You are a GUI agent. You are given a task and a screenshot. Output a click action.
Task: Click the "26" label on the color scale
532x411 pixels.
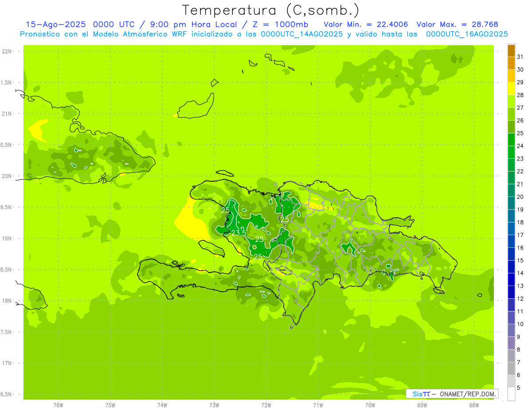click(x=520, y=121)
